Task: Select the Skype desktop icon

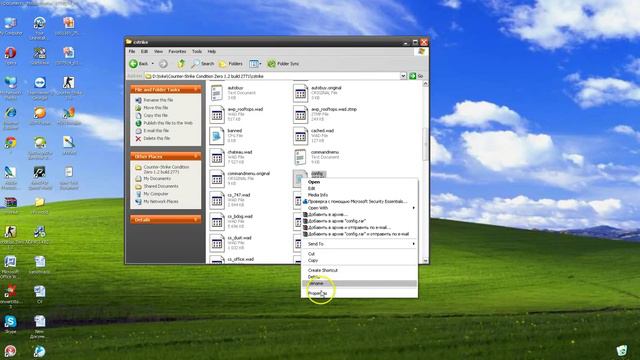Action: click(x=10, y=324)
